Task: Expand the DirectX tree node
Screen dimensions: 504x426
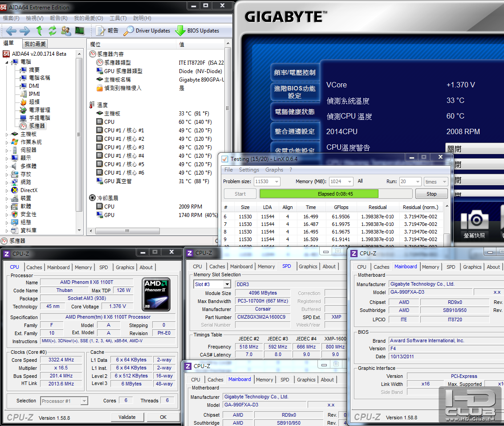Action: click(7, 190)
